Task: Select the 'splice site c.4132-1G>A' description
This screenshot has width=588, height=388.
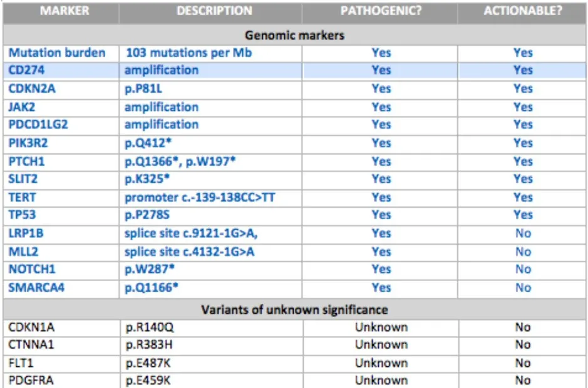Action: (189, 252)
